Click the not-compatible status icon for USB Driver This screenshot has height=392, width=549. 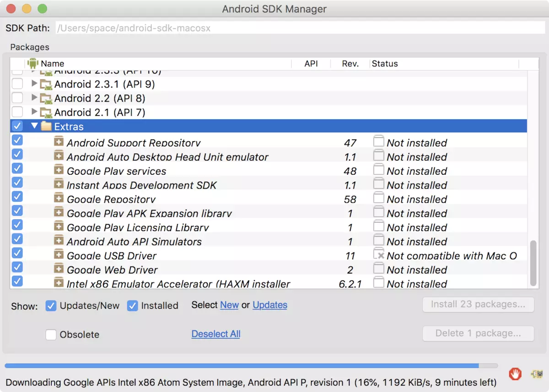378,254
